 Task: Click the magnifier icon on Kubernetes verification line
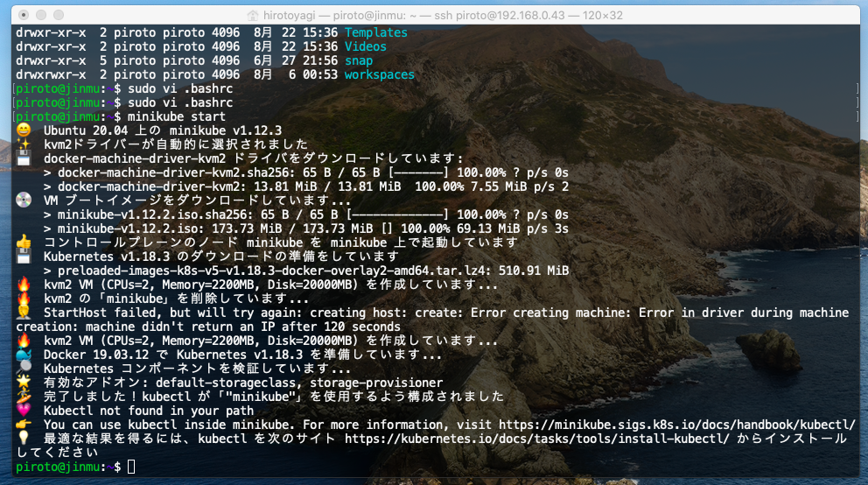coord(24,369)
